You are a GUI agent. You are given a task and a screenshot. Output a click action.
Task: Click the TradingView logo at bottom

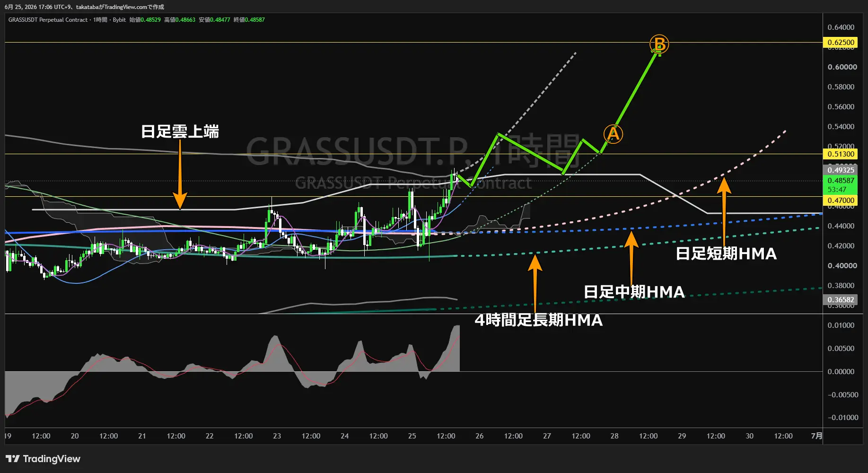[x=43, y=459]
